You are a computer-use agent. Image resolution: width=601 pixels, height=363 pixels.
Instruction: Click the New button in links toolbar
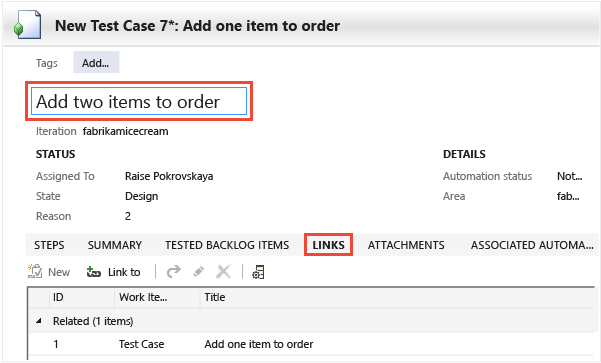pyautogui.click(x=49, y=272)
